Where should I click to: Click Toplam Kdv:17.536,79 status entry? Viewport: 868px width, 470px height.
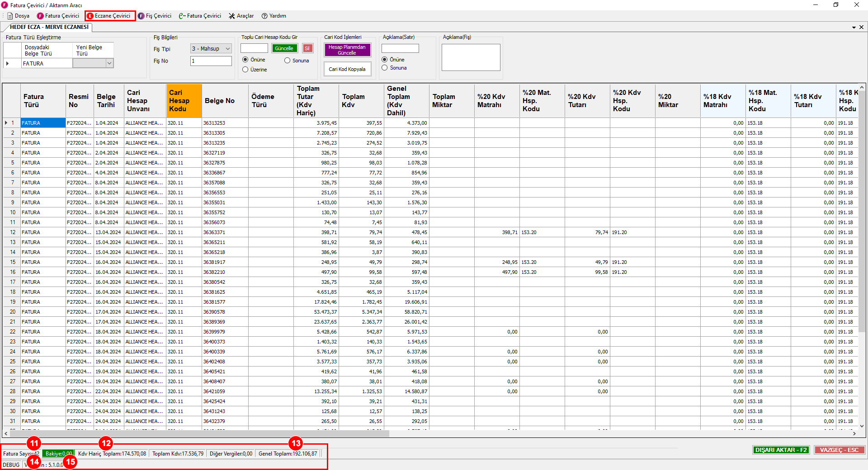(178, 454)
